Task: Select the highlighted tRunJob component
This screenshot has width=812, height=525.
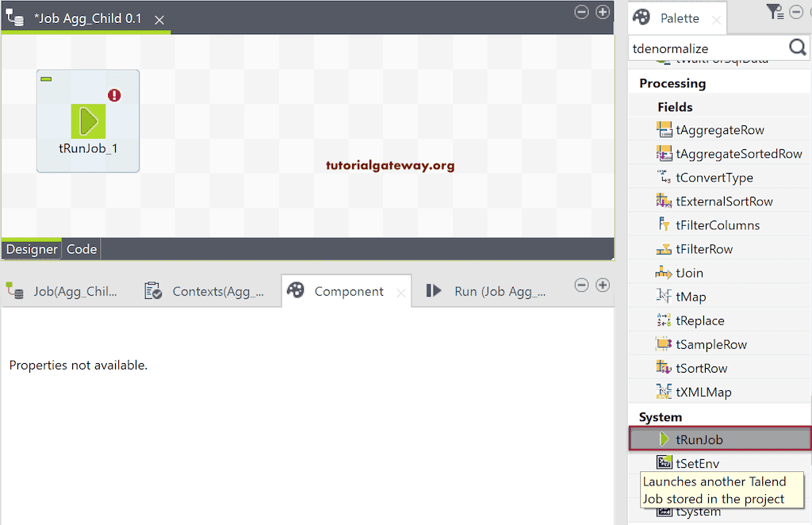Action: coord(698,439)
